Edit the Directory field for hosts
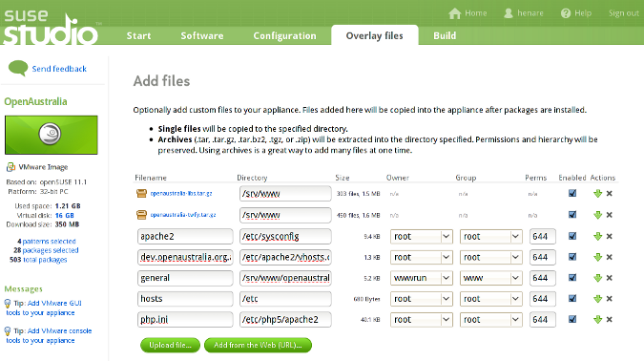Image resolution: width=644 pixels, height=361 pixels. tap(285, 299)
